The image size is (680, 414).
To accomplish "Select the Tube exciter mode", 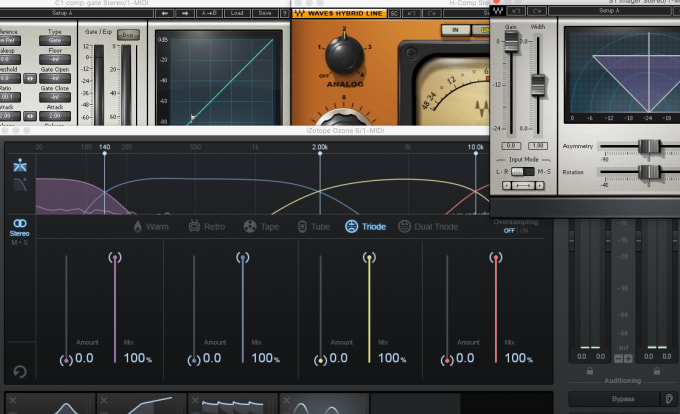I will [314, 226].
